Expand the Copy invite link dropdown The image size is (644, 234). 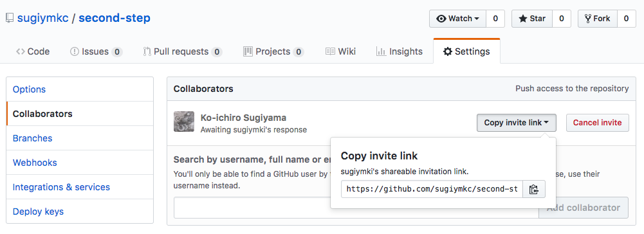[516, 123]
